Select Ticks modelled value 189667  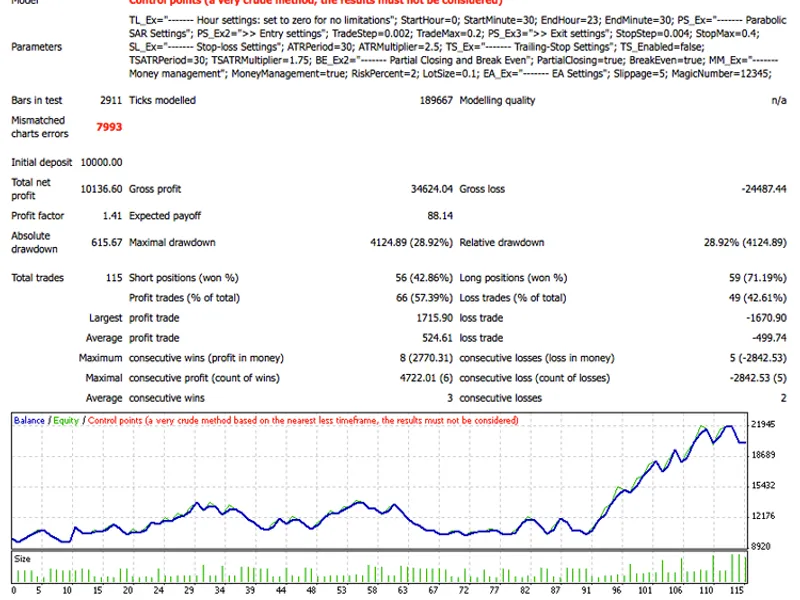click(436, 100)
